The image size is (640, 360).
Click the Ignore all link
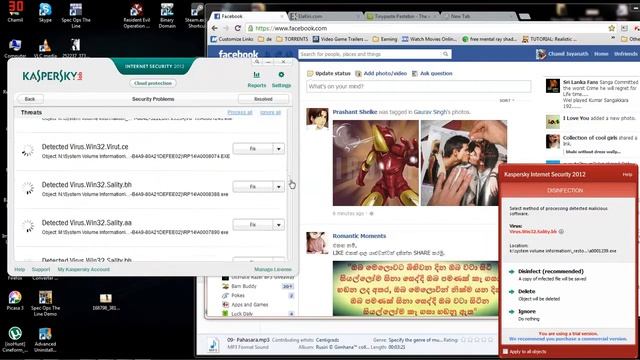tap(270, 113)
